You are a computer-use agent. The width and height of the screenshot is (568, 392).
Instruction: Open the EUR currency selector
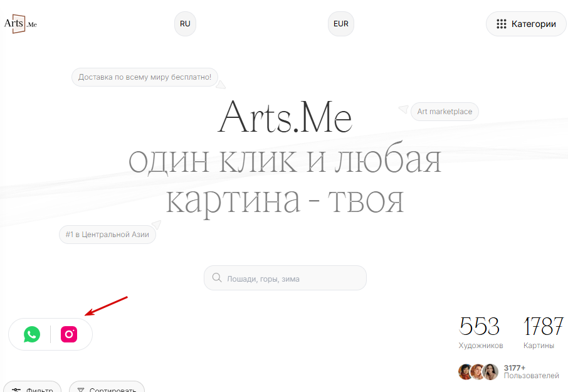click(x=341, y=24)
